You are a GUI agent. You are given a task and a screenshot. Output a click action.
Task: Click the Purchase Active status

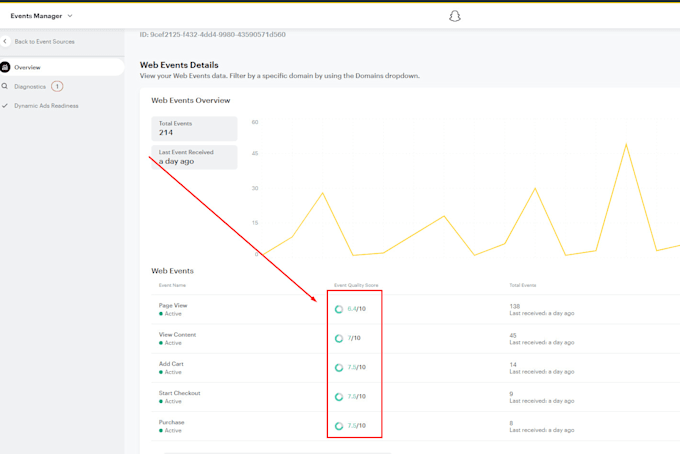pos(170,431)
